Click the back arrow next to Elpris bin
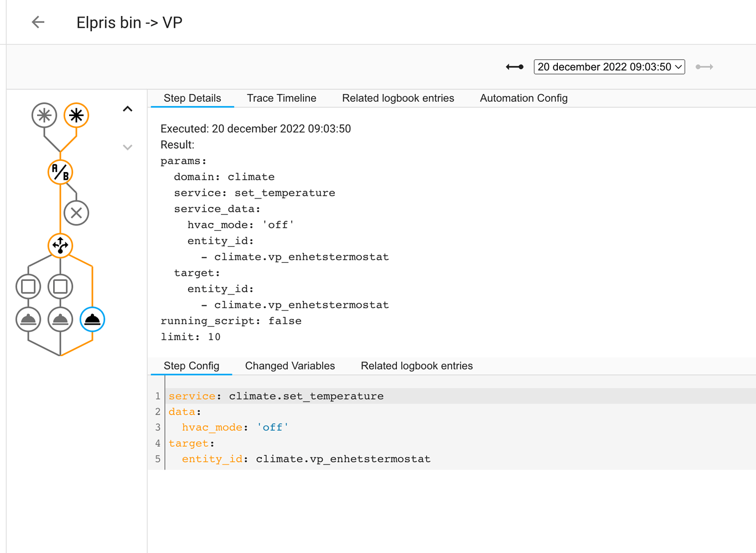This screenshot has width=756, height=553. [37, 22]
